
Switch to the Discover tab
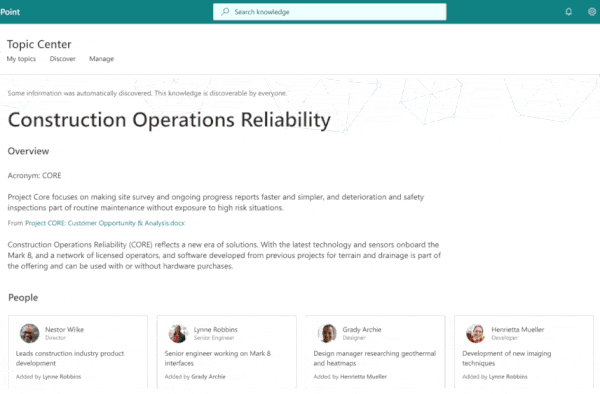click(62, 59)
